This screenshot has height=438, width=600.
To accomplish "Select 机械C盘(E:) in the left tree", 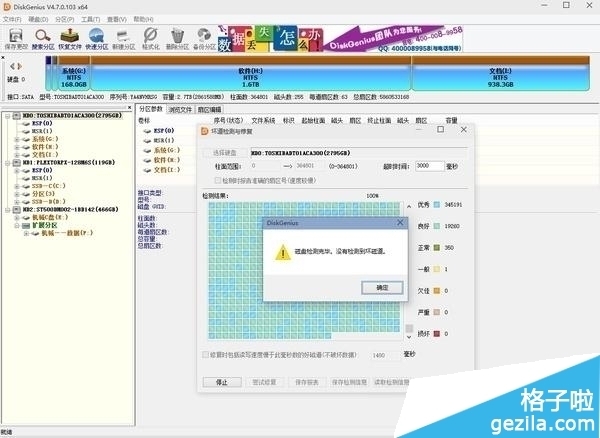I will [x=50, y=217].
